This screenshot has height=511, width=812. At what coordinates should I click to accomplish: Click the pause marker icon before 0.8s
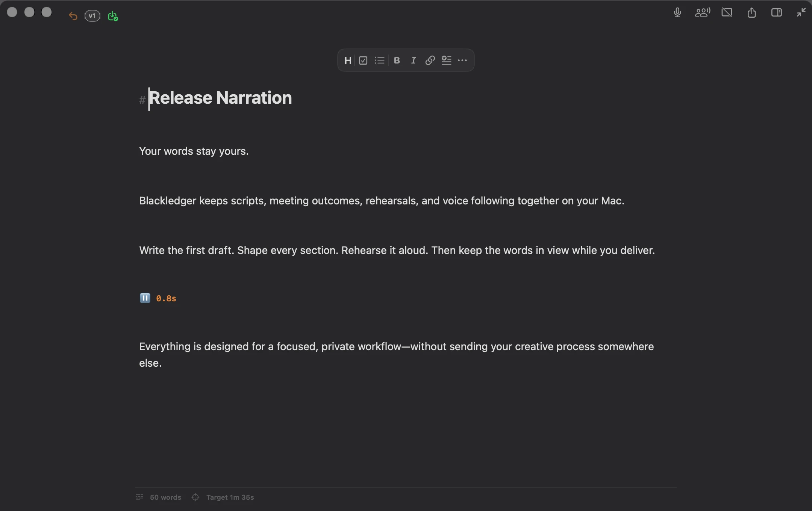145,298
